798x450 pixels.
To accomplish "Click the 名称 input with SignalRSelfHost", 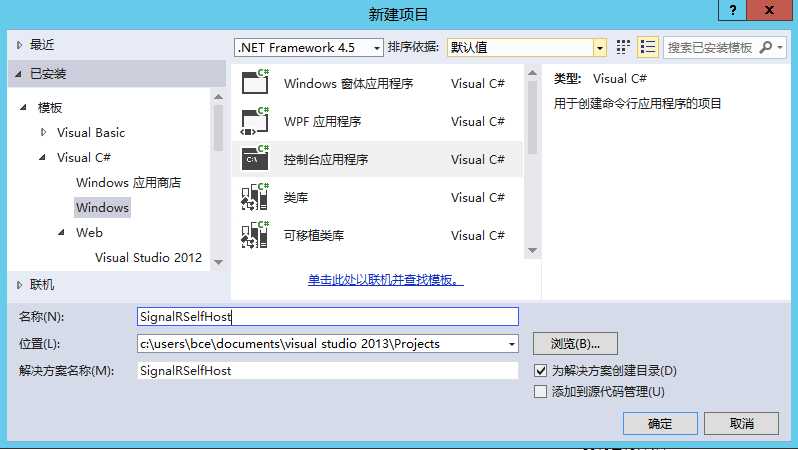I will coord(328,316).
